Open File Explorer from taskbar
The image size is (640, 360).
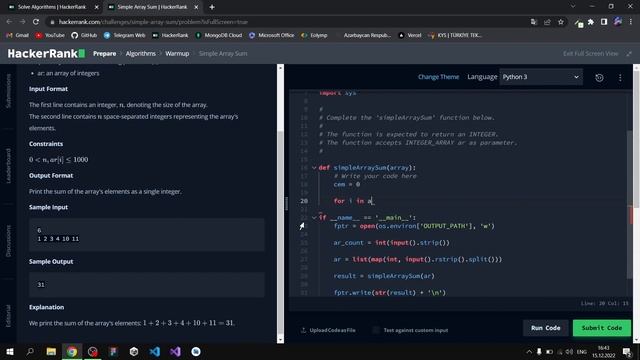tap(51, 351)
